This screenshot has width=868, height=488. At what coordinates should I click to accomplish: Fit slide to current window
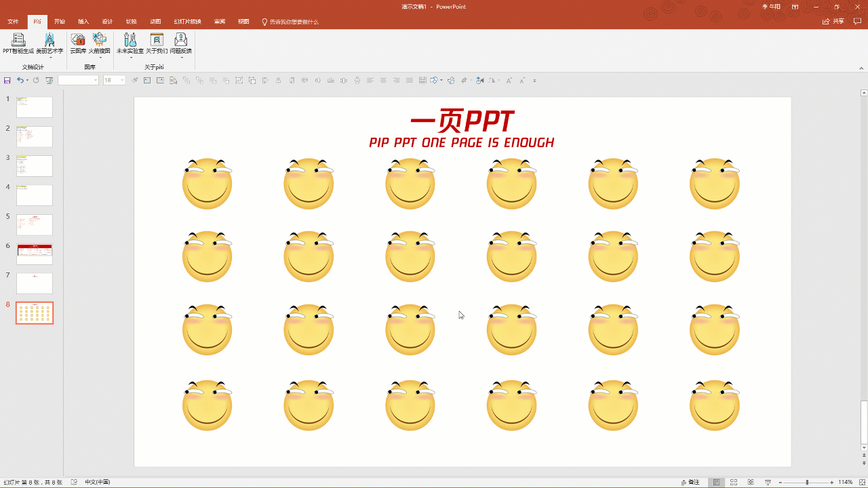[861, 482]
